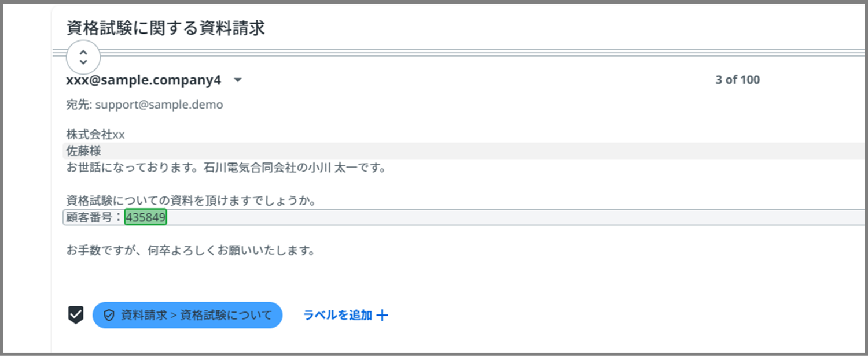Viewport: 868px width, 356px height.
Task: Click the expand/collapse chevrons circle icon
Action: pyautogui.click(x=83, y=57)
